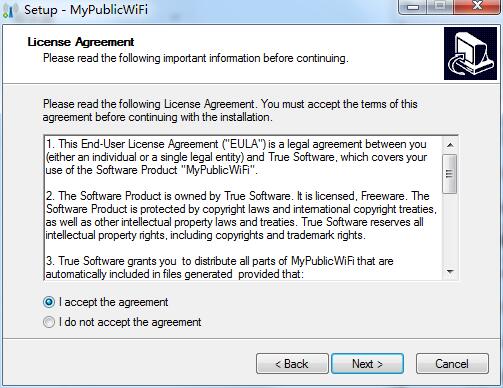The height and width of the screenshot is (388, 503).
Task: Click the third paragraph about distribution rights
Action: [x=219, y=267]
